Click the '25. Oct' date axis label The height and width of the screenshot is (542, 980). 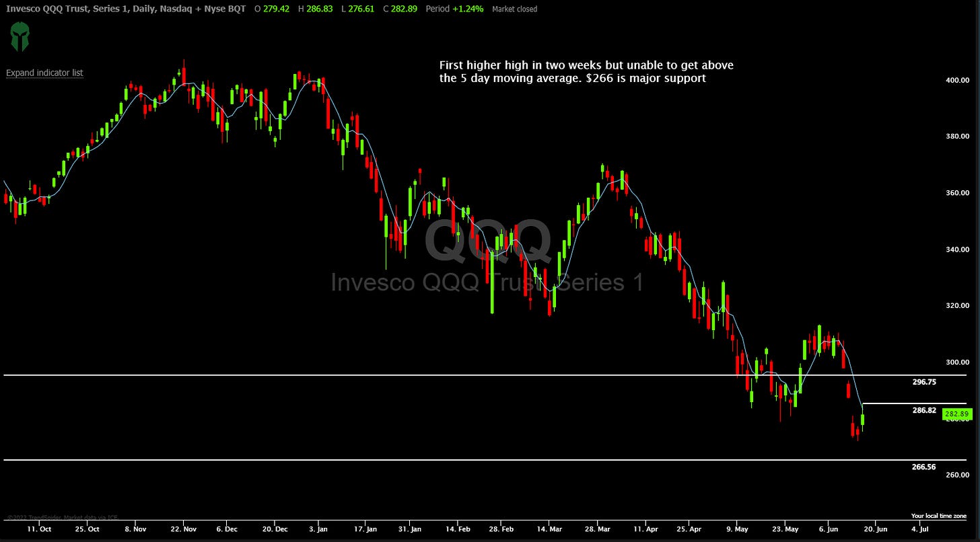coord(87,529)
